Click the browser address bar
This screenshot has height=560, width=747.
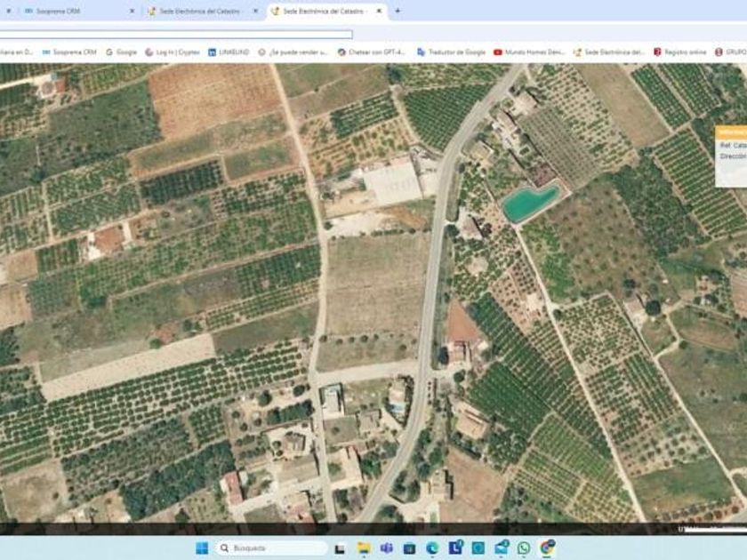178,35
